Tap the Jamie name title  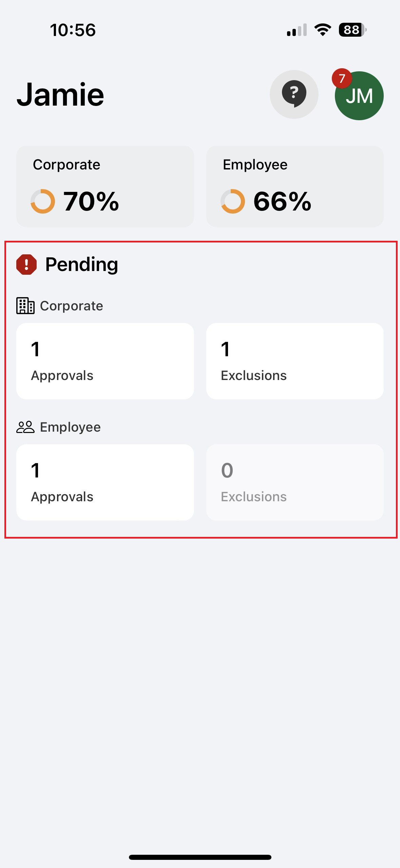[60, 95]
